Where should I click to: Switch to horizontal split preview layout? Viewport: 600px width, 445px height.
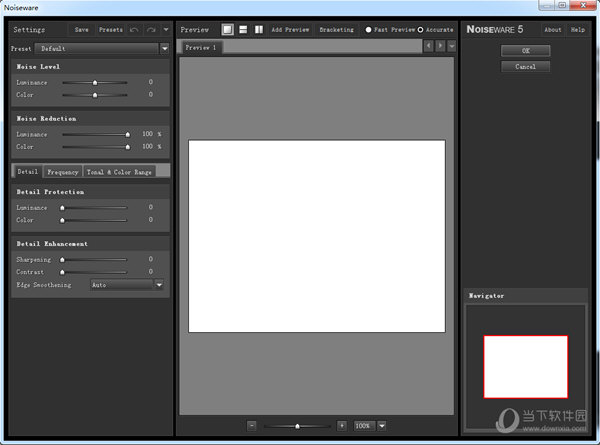243,30
